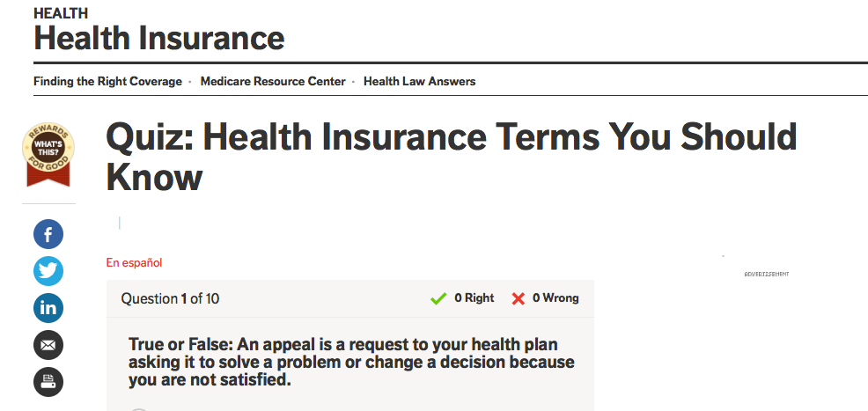Share the quiz on Twitter

click(48, 270)
